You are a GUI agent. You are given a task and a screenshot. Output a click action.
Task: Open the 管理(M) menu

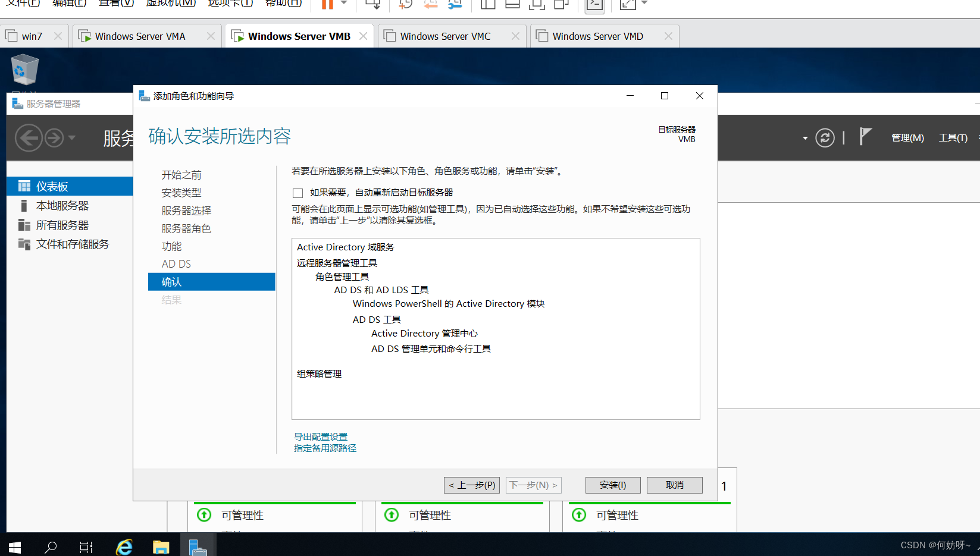tap(907, 138)
